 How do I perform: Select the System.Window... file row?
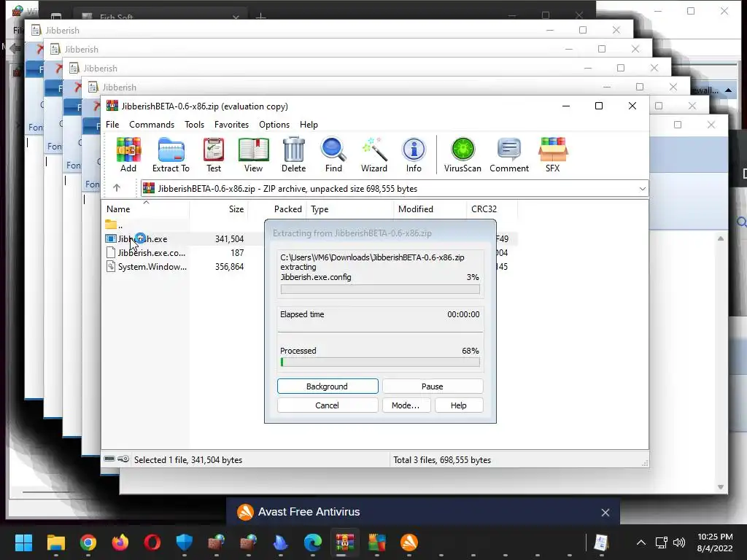[x=183, y=267]
